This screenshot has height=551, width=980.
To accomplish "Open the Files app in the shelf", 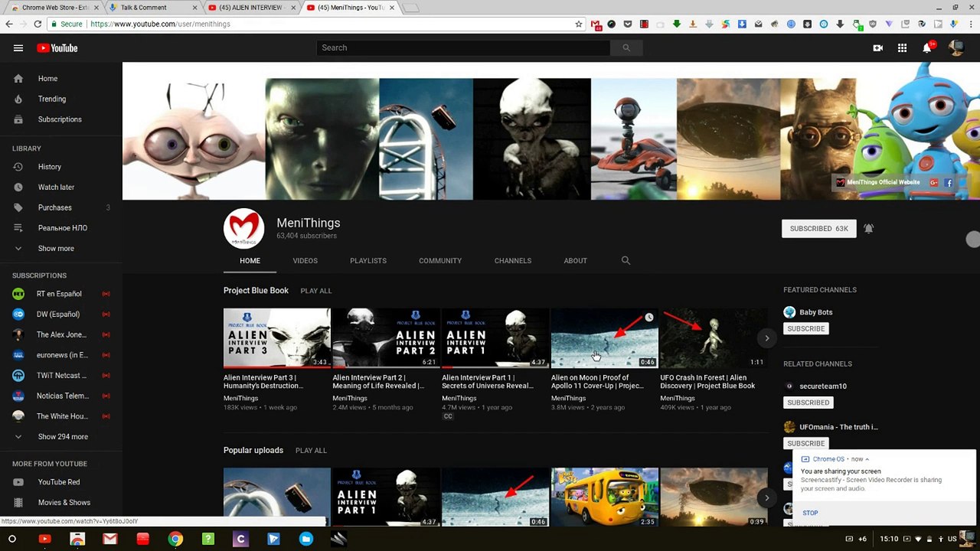I will pyautogui.click(x=306, y=540).
